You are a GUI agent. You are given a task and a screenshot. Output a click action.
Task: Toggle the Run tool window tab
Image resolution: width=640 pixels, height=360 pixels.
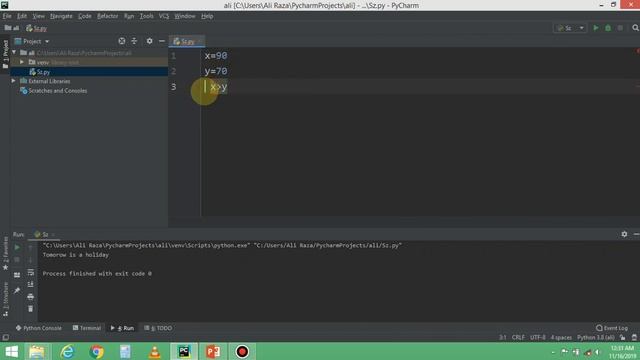pos(122,328)
